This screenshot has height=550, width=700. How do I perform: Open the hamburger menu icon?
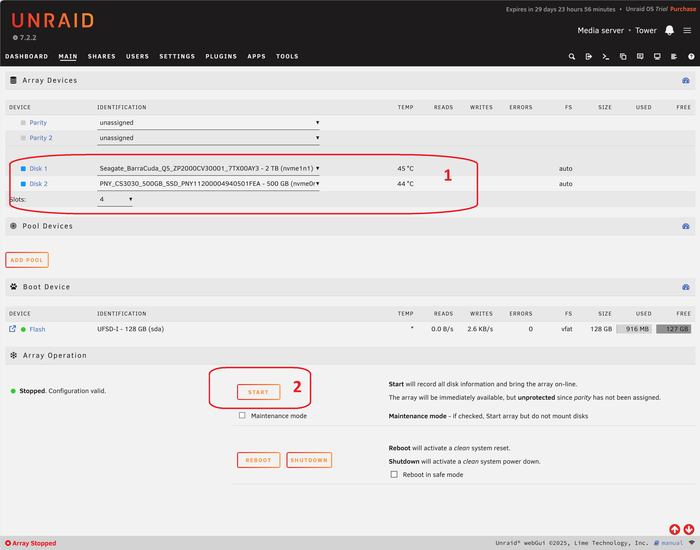687,30
